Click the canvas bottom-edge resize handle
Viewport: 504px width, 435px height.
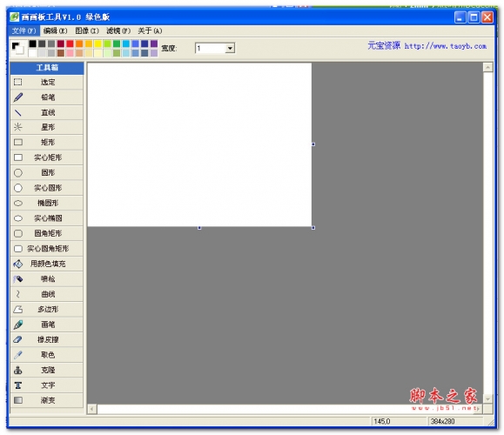click(x=199, y=228)
